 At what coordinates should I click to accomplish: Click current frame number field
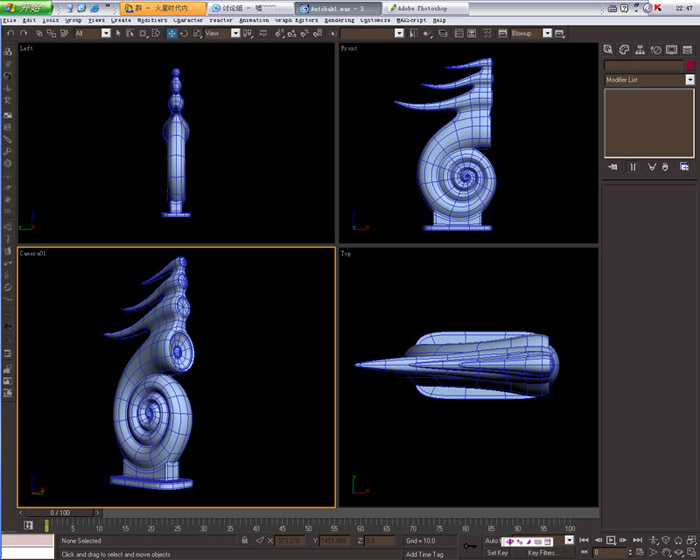point(610,552)
